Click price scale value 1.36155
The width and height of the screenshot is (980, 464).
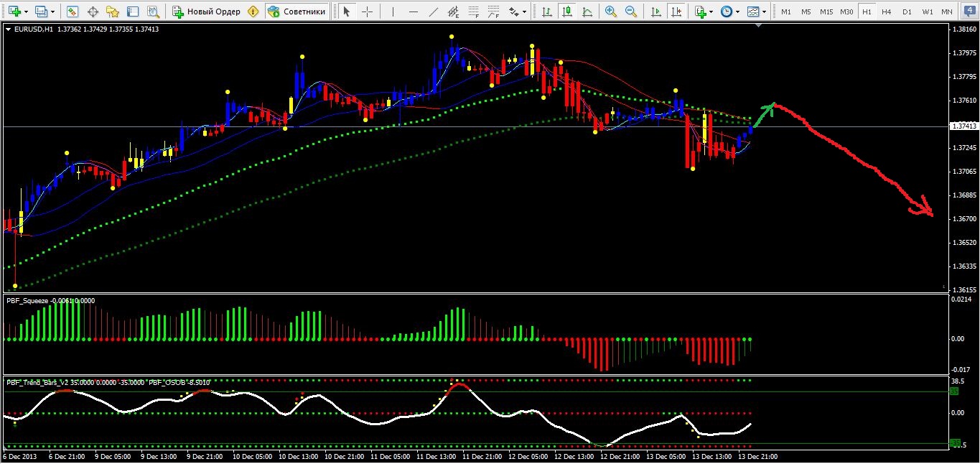point(963,289)
